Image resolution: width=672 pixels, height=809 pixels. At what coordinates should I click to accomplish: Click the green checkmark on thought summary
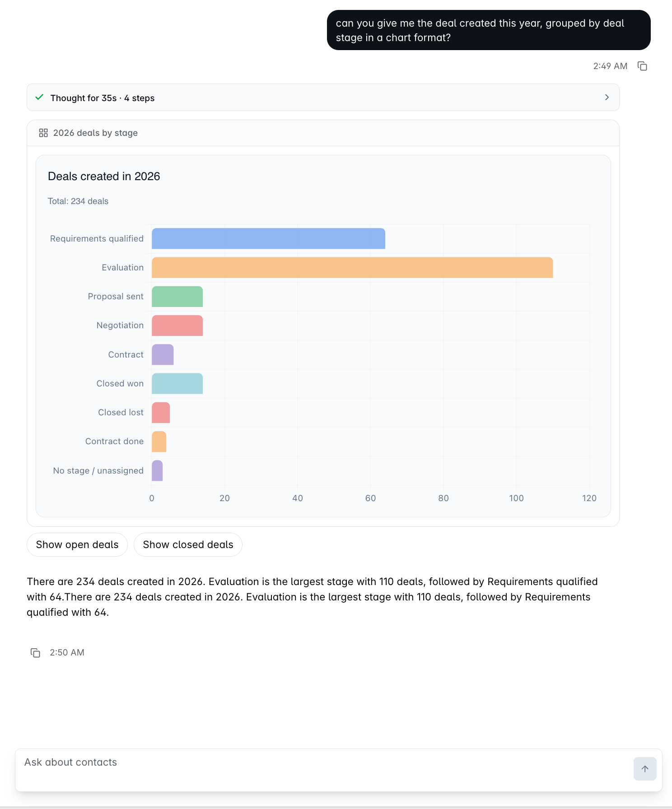click(x=40, y=97)
